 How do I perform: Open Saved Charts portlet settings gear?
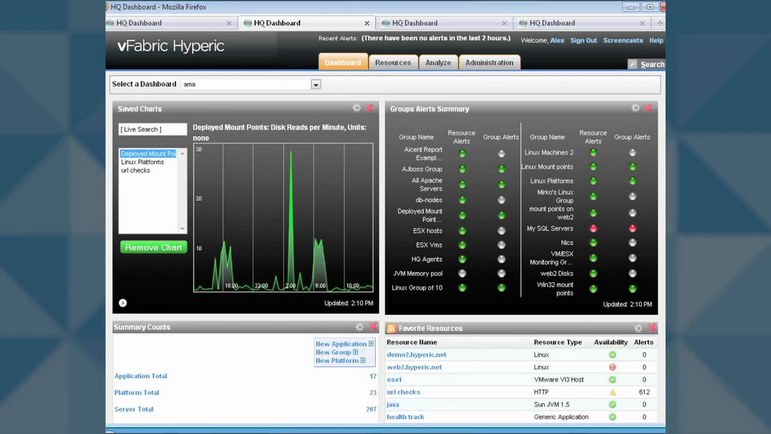pos(356,108)
